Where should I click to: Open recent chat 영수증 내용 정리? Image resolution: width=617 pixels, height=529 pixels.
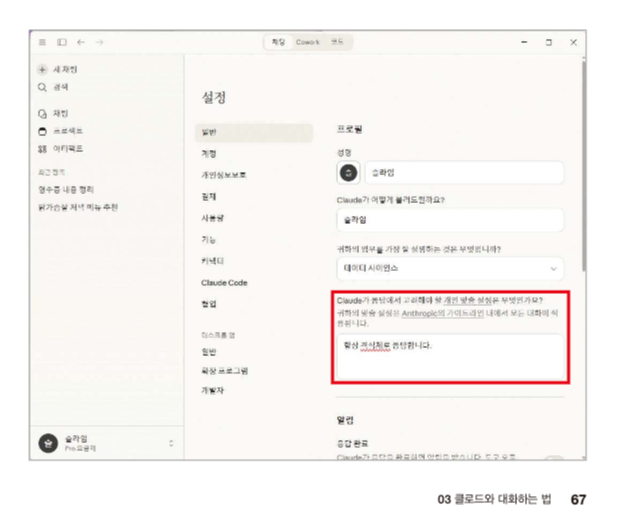coord(66,190)
